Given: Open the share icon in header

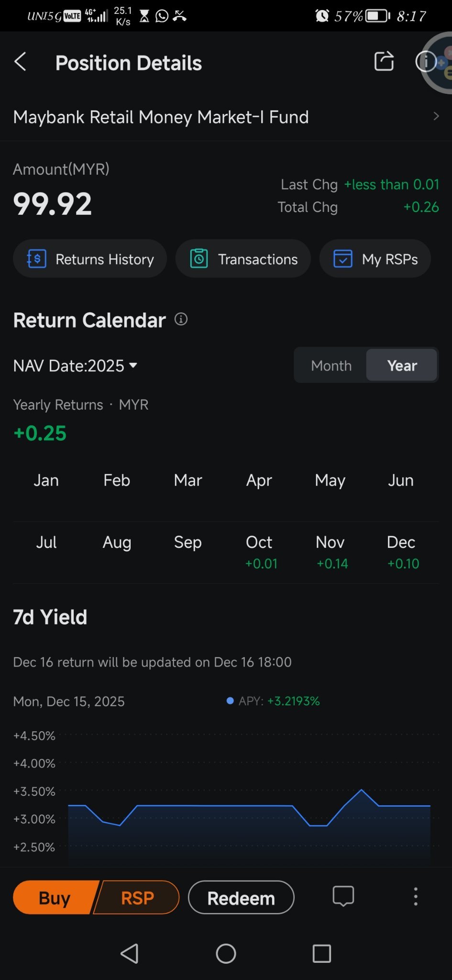Looking at the screenshot, I should point(384,61).
